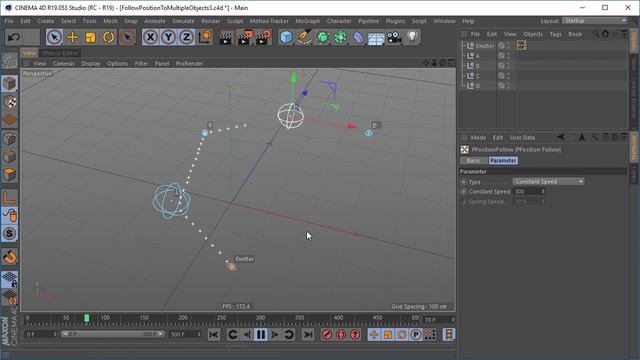The width and height of the screenshot is (640, 360).
Task: Add a Light object
Action: 412,37
